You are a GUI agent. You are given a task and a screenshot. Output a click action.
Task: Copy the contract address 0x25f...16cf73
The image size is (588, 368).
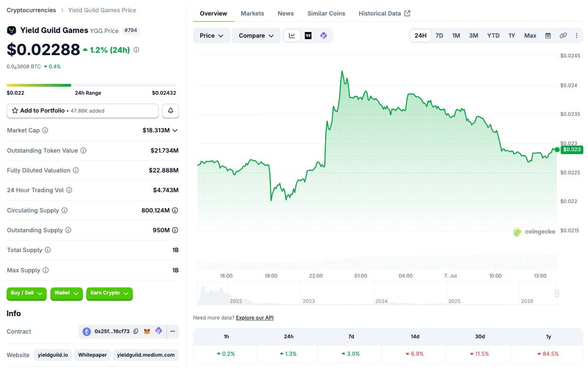[x=136, y=331]
